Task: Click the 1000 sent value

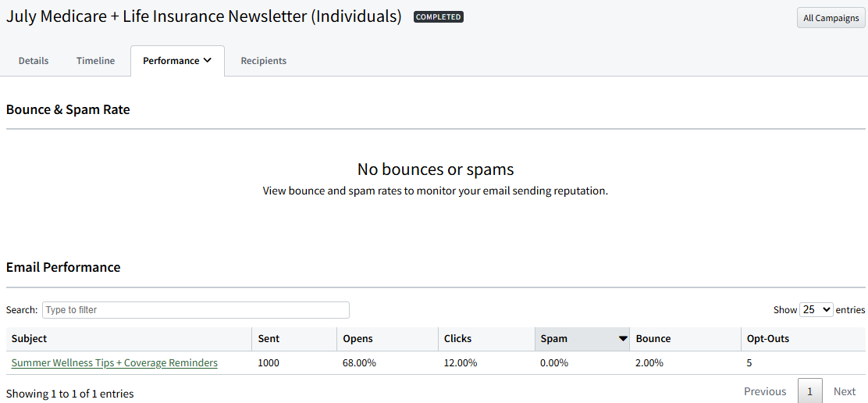Action: (x=269, y=363)
